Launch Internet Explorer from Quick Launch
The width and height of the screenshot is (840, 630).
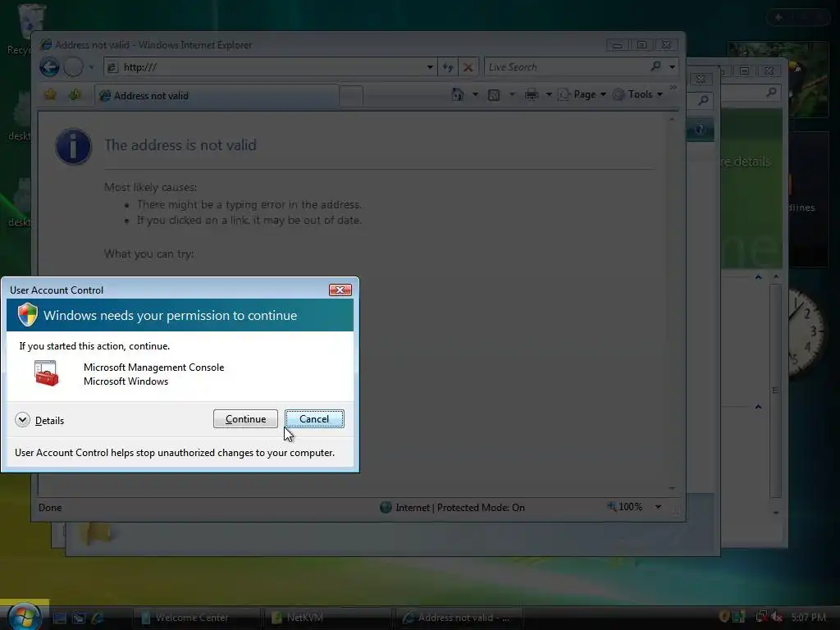coord(98,618)
